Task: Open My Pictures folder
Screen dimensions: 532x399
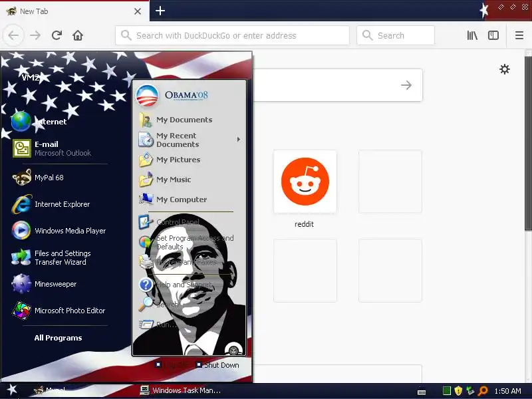Action: 170,160
